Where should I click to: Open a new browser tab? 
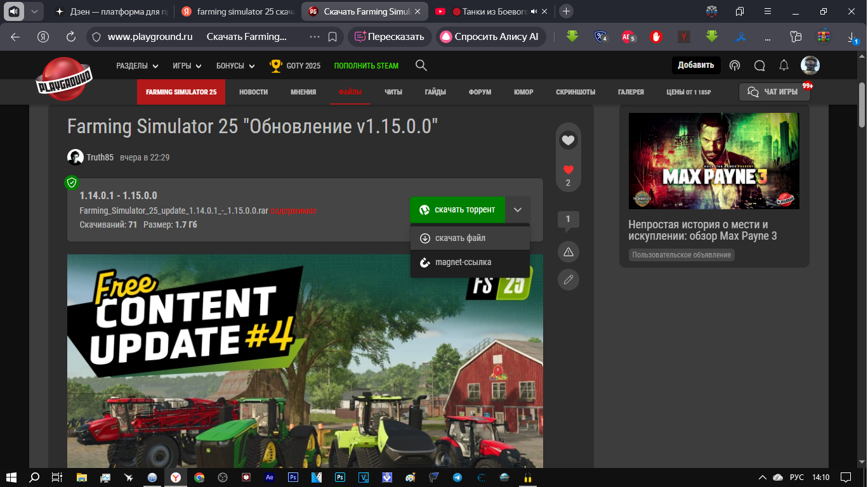point(567,11)
